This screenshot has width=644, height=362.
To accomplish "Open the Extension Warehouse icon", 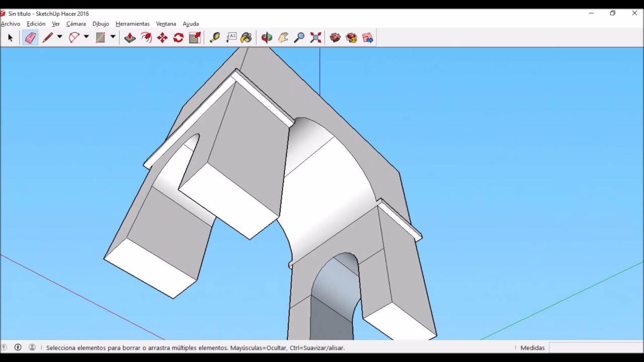I will pyautogui.click(x=351, y=38).
